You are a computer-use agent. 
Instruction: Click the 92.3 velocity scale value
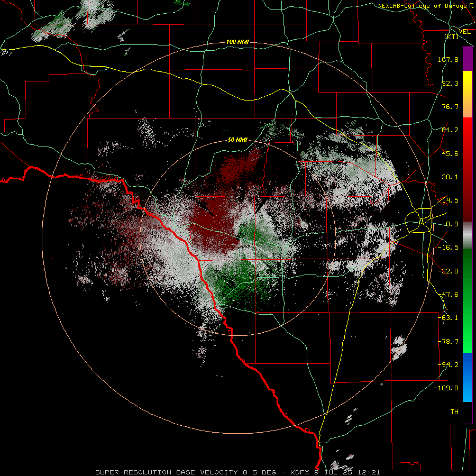pos(450,83)
